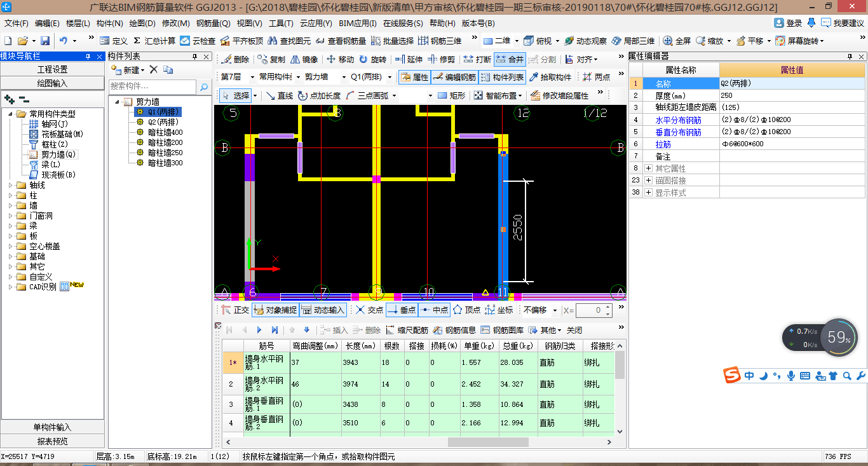Toggle 正交 ortho mode
The height and width of the screenshot is (466, 868).
tap(235, 310)
